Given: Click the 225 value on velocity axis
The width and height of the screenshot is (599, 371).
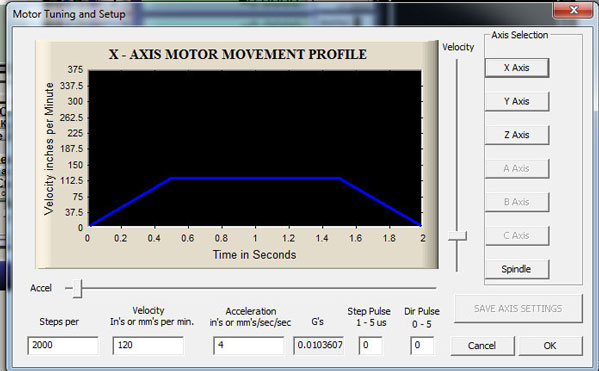Looking at the screenshot, I should pyautogui.click(x=75, y=133).
